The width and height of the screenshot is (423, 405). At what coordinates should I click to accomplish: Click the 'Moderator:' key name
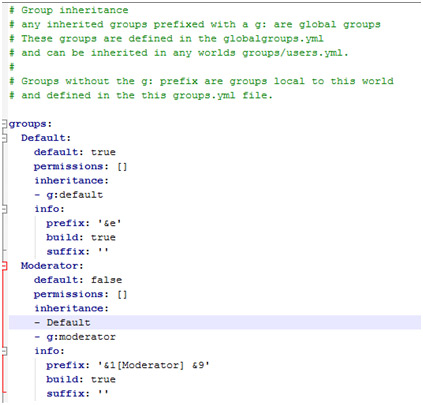[52, 266]
